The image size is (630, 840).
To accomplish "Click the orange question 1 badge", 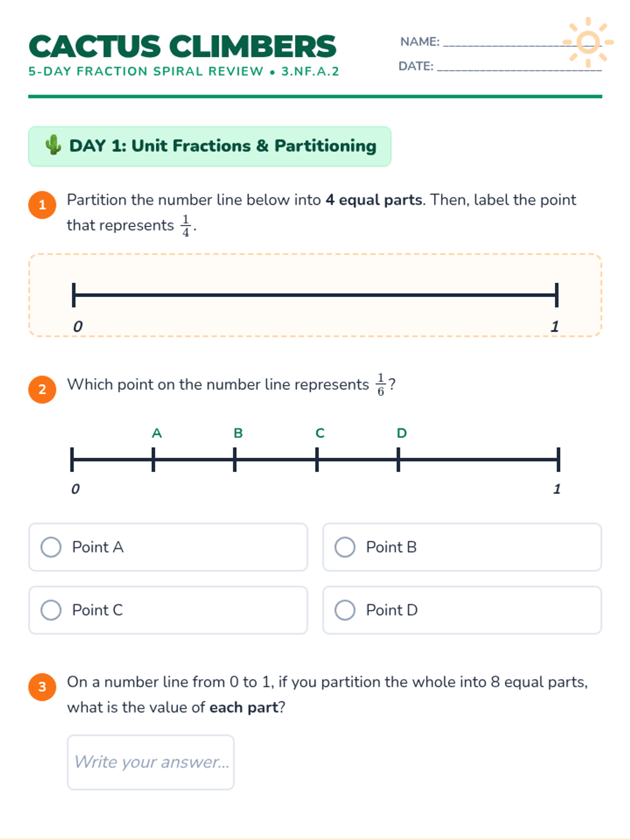I will pos(43,205).
